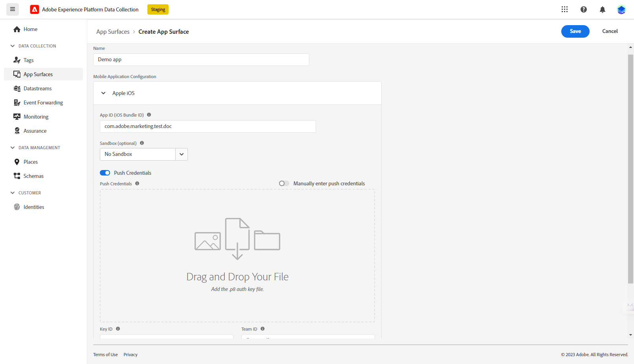The width and height of the screenshot is (634, 364).
Task: Click the p8 file drop zone text
Action: tap(237, 289)
